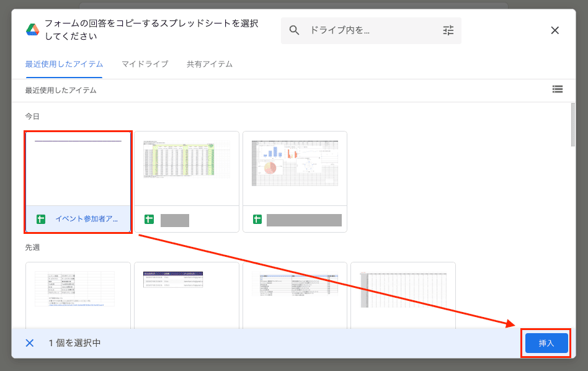This screenshot has height=371, width=588.
Task: Switch to the マイドライブ tab
Action: [145, 64]
